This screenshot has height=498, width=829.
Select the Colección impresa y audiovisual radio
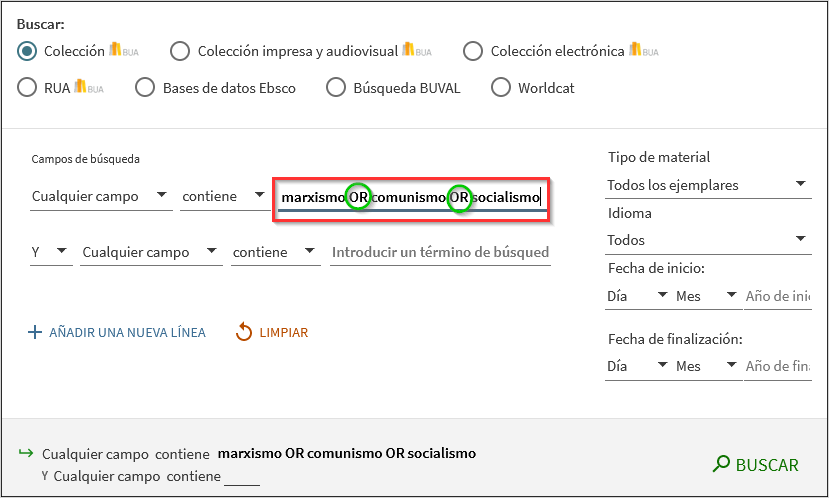coord(180,51)
